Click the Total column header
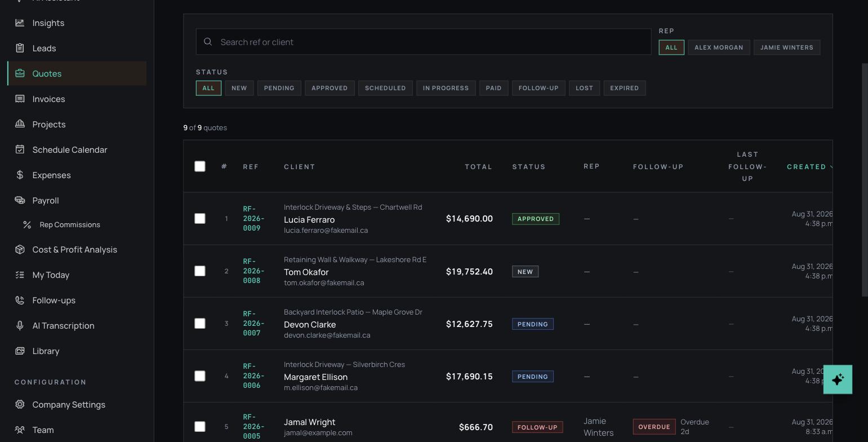This screenshot has width=868, height=442. [x=478, y=167]
